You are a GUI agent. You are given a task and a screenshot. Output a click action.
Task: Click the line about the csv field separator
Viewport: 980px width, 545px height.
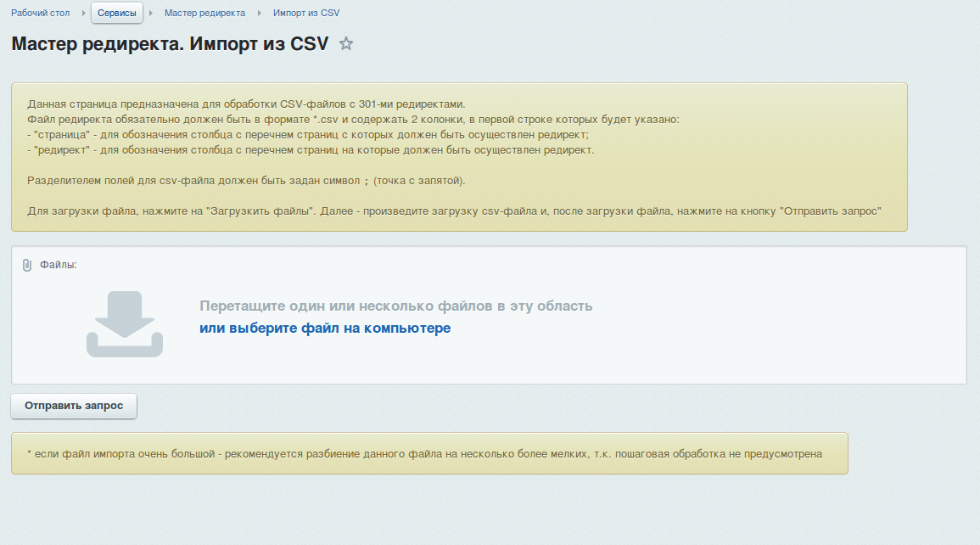[246, 181]
